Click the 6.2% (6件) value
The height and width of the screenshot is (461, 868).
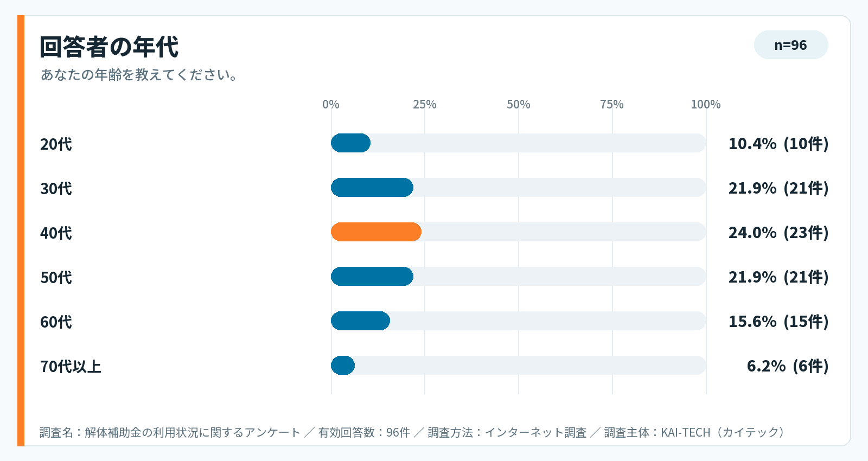788,366
